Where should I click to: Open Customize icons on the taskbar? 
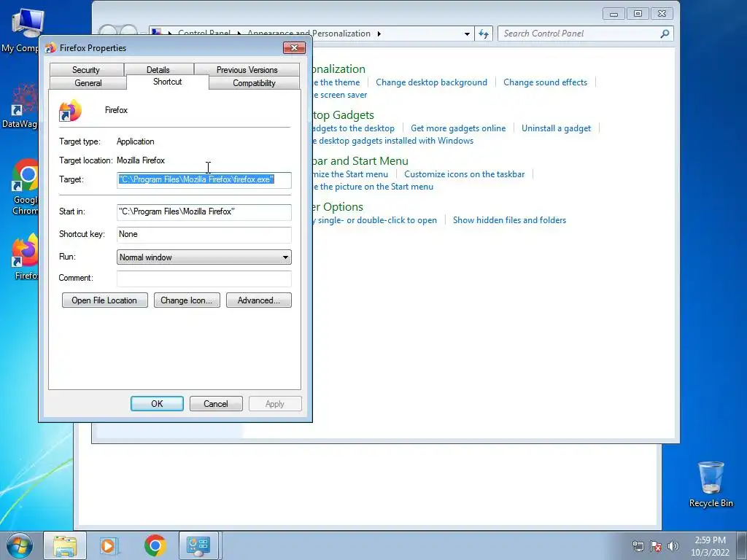pos(465,174)
